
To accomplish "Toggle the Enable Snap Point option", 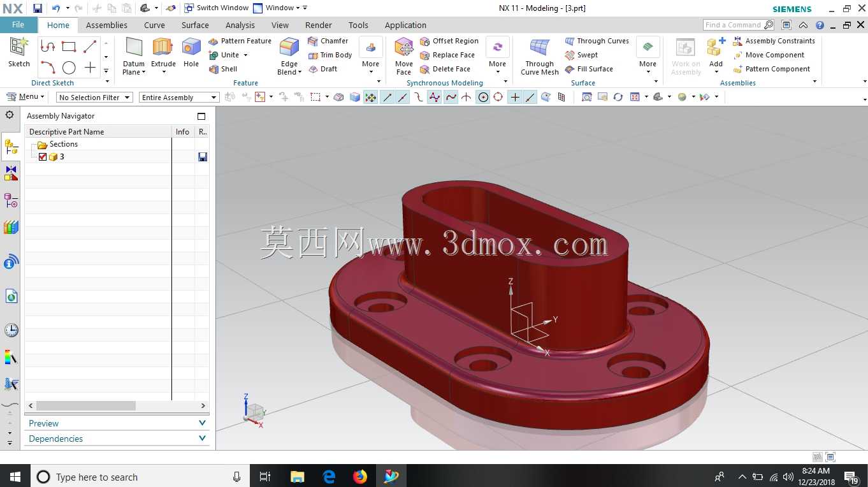I will [x=371, y=97].
